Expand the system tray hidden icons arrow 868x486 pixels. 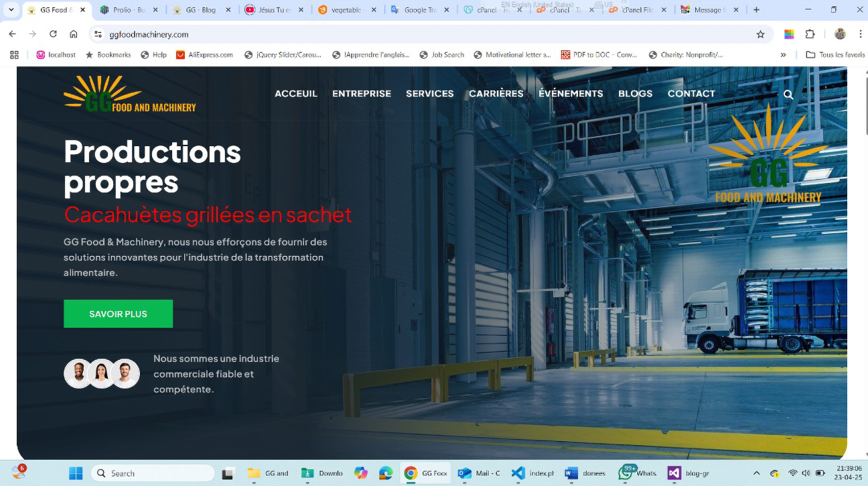click(757, 473)
